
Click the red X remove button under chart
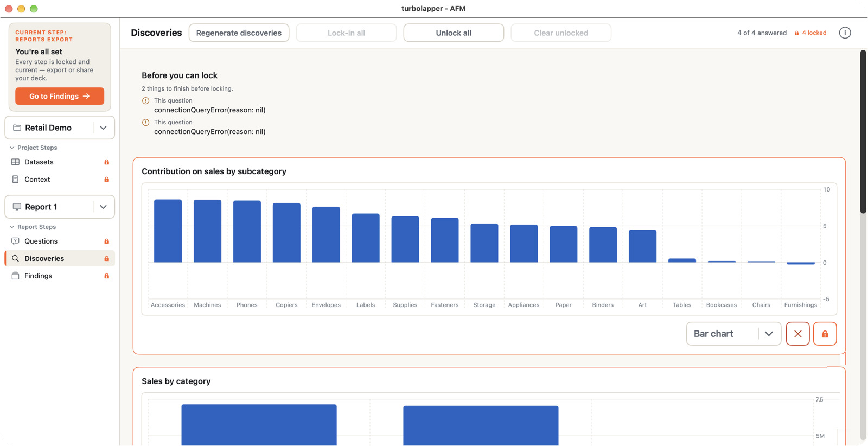(797, 334)
